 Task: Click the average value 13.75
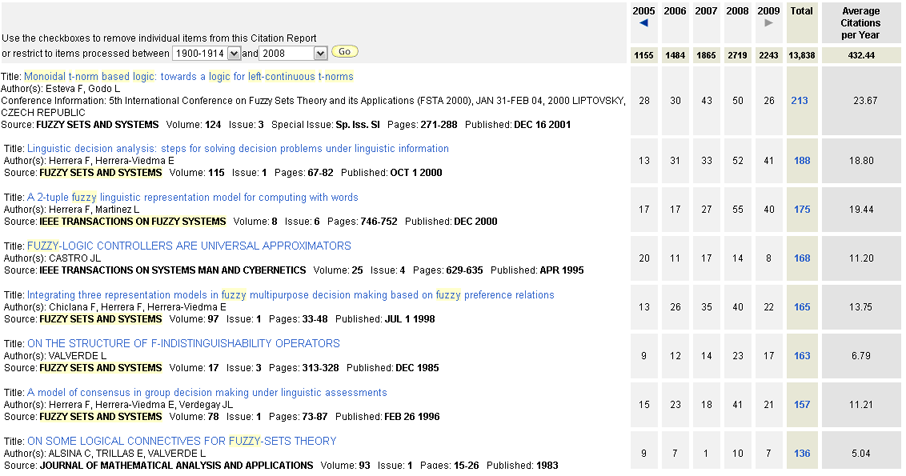tap(861, 307)
